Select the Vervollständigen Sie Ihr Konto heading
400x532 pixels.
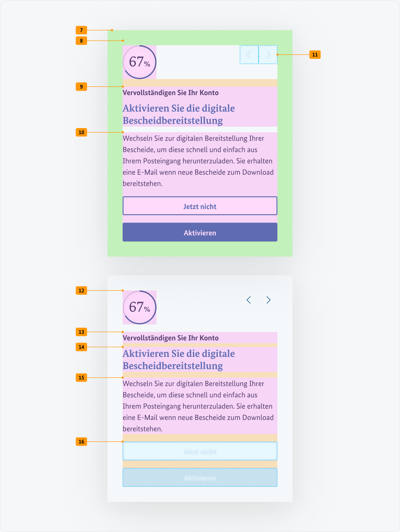(x=171, y=93)
